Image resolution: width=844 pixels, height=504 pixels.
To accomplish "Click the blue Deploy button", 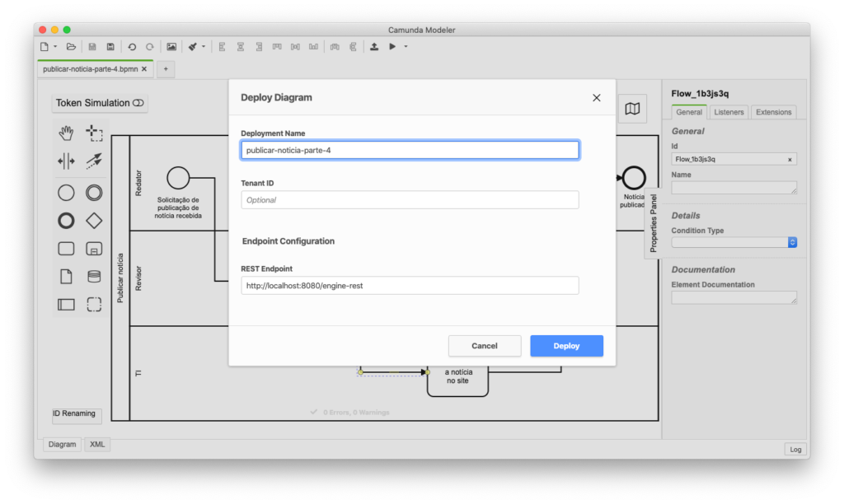I will pyautogui.click(x=566, y=346).
